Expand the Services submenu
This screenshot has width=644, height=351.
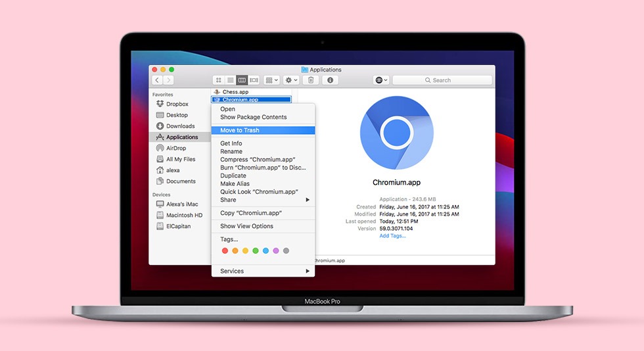263,271
